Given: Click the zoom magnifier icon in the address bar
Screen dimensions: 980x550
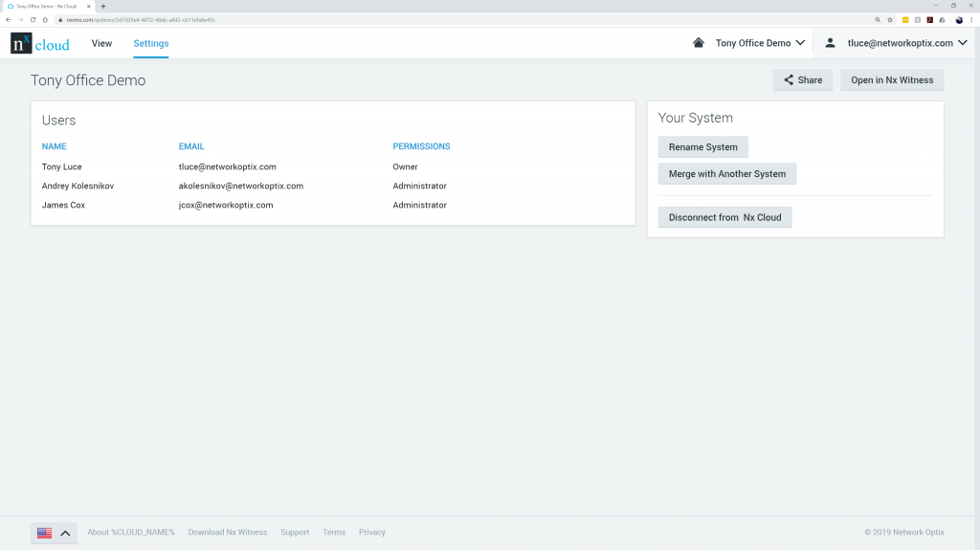Looking at the screenshot, I should pos(878,19).
